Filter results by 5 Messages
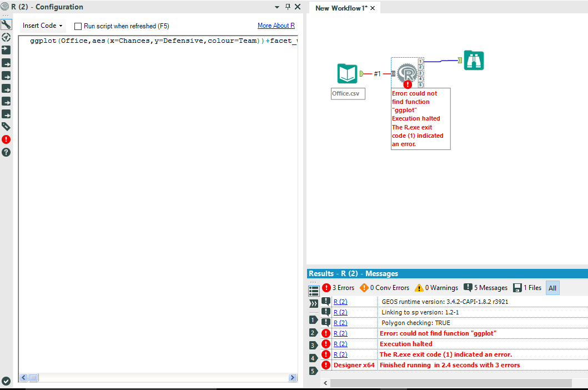588x390 pixels. click(x=486, y=288)
